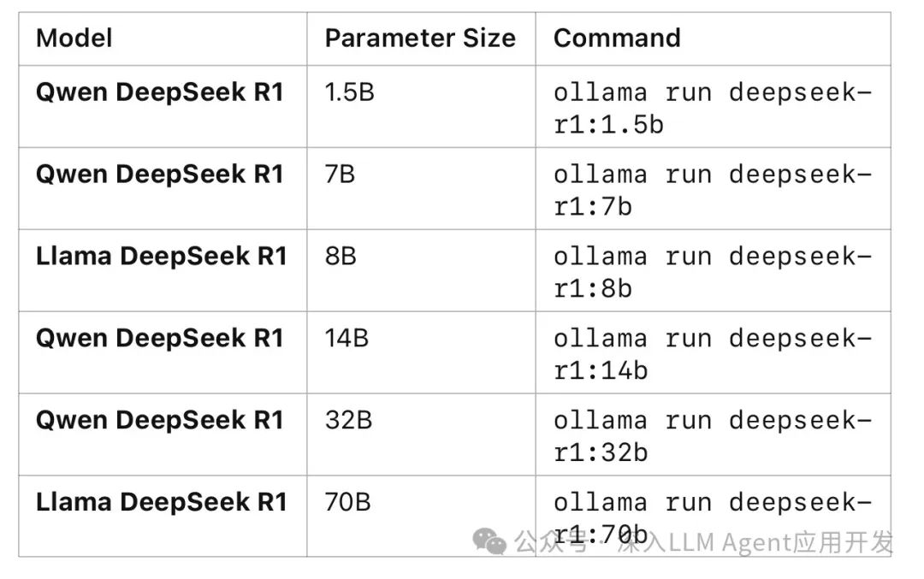Select the ollama run deepseek-r1:7b command
924x579 pixels.
coord(712,190)
